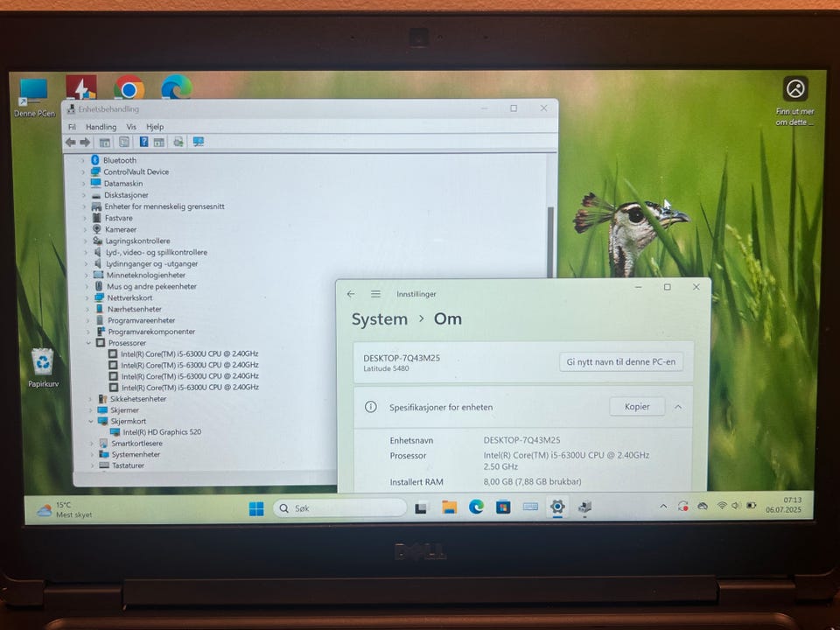Expand the Sikkerhetsenheter node
Viewport: 840px width, 630px height.
tap(89, 399)
